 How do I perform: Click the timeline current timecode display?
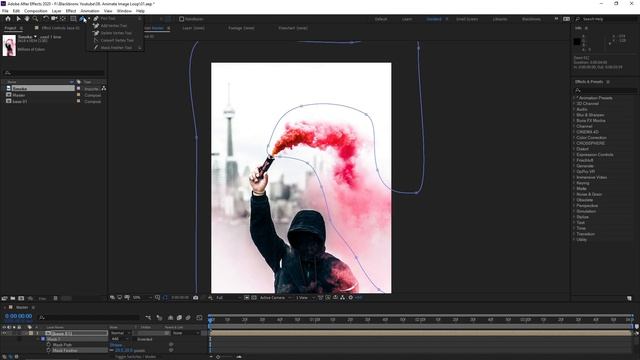[18, 316]
